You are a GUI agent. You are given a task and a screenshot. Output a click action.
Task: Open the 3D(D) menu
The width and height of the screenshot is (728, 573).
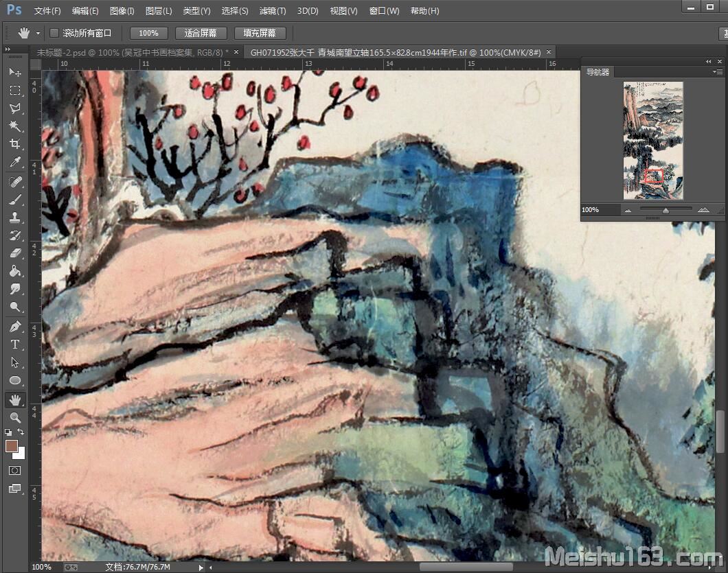(x=308, y=11)
